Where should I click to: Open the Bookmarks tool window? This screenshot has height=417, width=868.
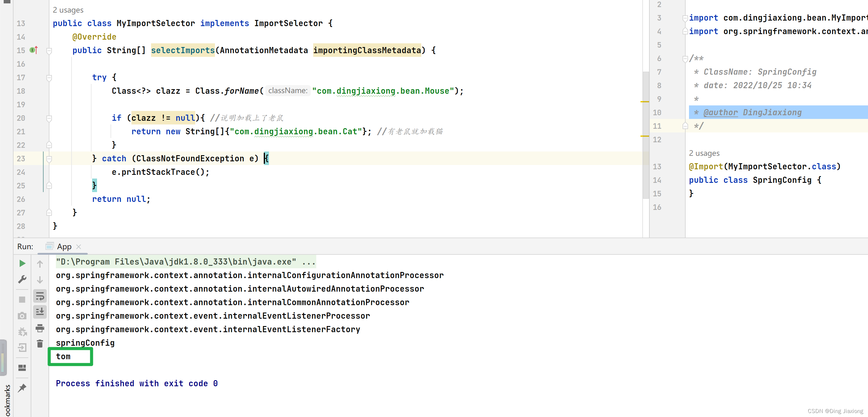pos(7,400)
